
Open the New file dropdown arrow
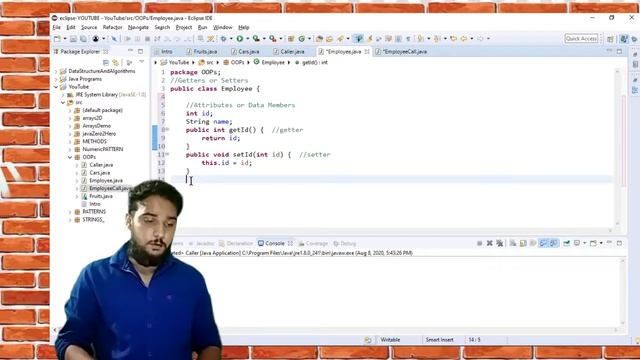[x=65, y=38]
